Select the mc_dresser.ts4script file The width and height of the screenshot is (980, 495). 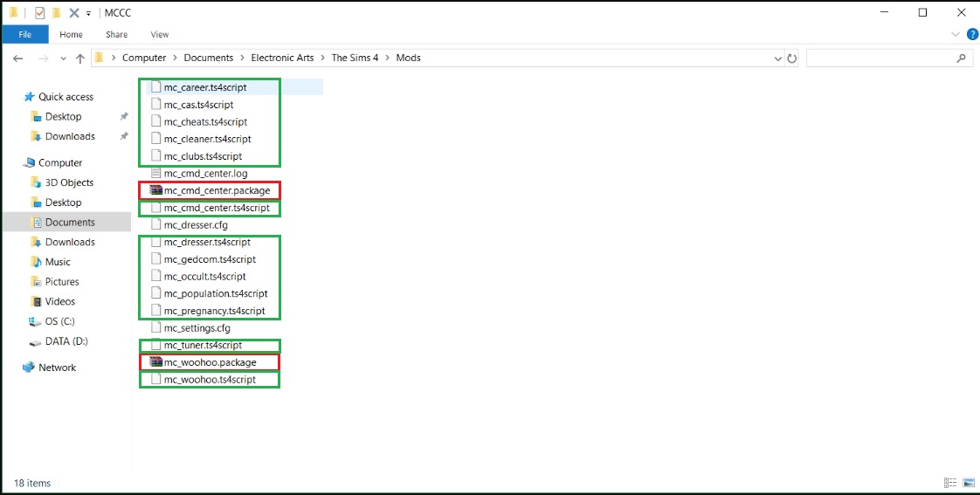pos(207,242)
